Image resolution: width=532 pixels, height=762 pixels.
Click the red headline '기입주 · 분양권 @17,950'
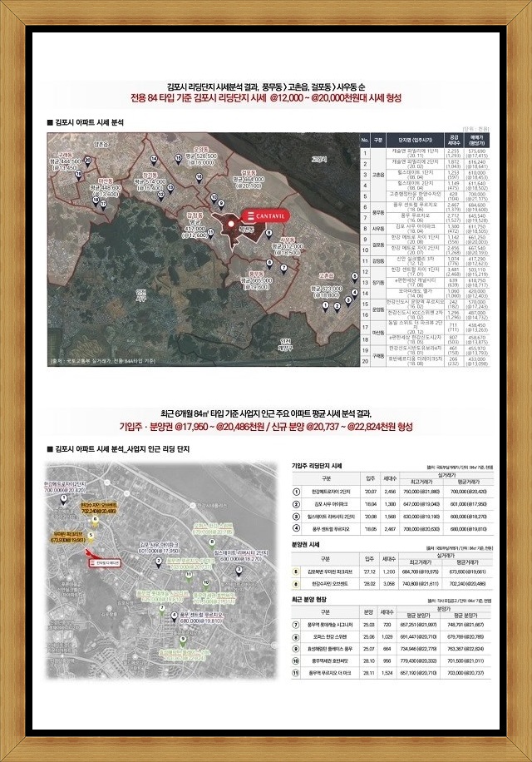tap(265, 427)
